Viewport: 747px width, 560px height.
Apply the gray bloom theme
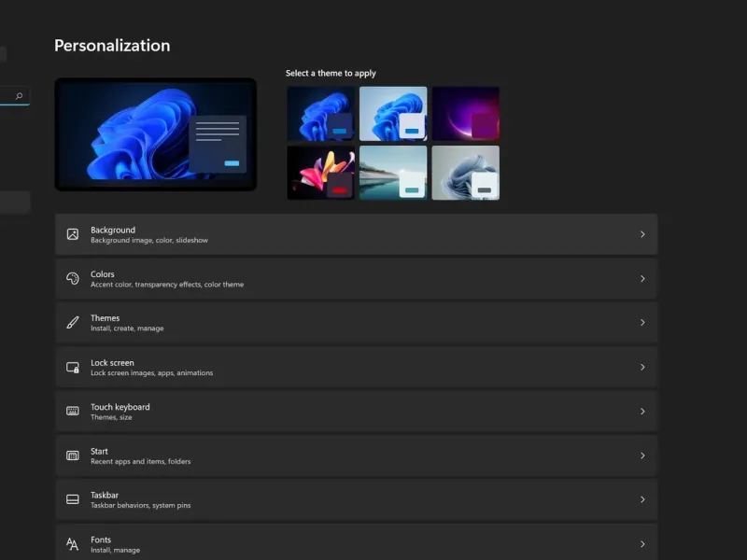click(x=465, y=173)
